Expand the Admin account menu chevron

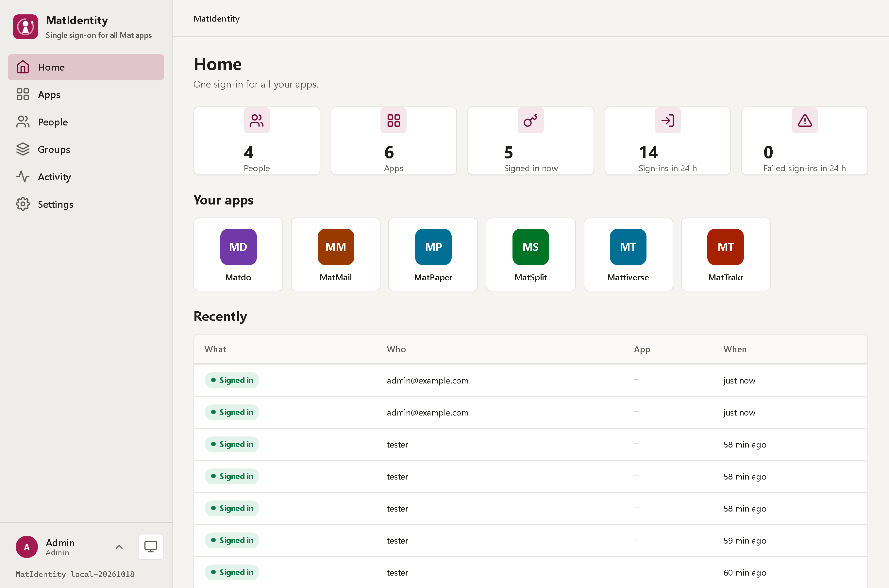click(119, 547)
